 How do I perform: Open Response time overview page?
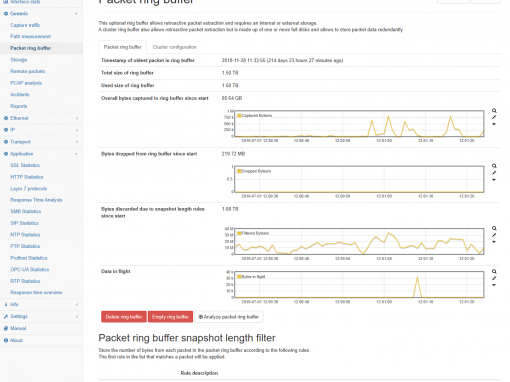click(x=36, y=293)
